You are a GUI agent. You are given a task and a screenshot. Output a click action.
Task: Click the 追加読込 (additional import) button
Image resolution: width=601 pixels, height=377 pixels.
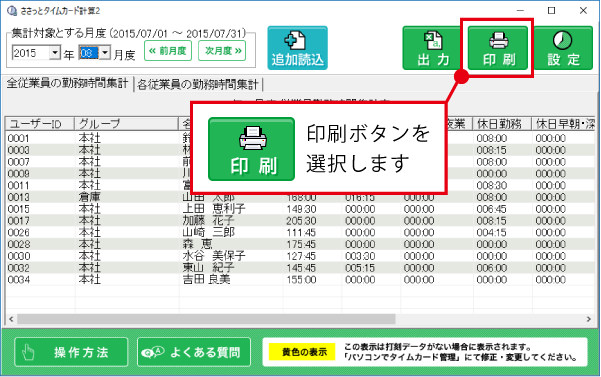pos(297,48)
